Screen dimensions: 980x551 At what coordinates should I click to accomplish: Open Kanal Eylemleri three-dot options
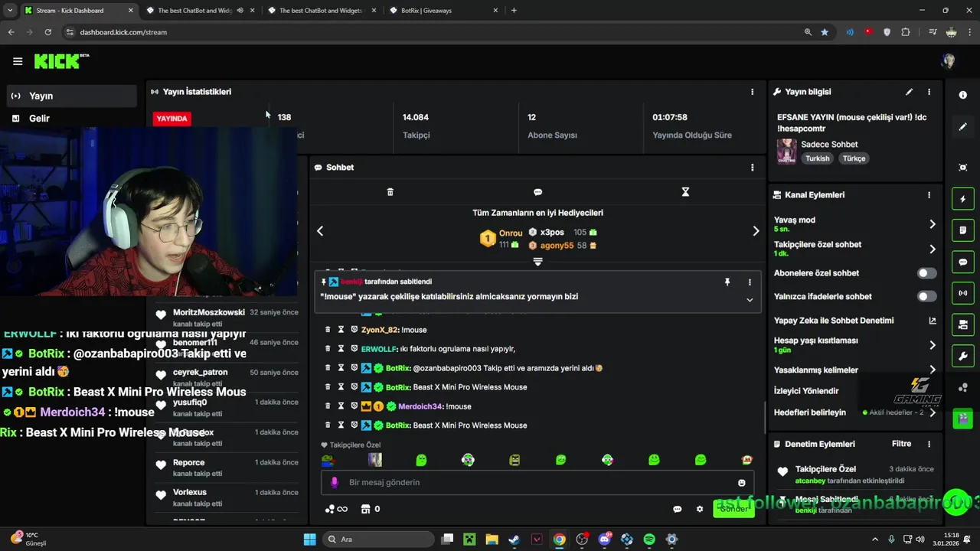point(929,195)
